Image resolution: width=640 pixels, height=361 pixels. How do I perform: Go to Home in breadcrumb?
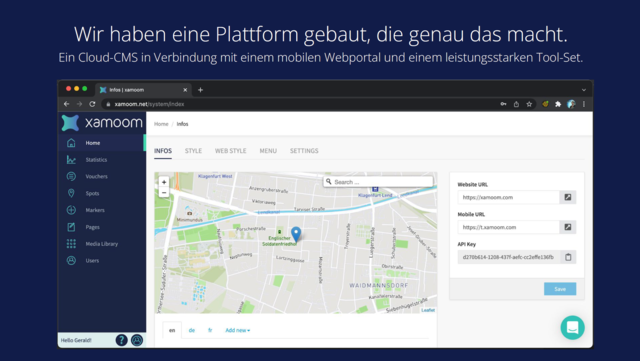pos(161,124)
